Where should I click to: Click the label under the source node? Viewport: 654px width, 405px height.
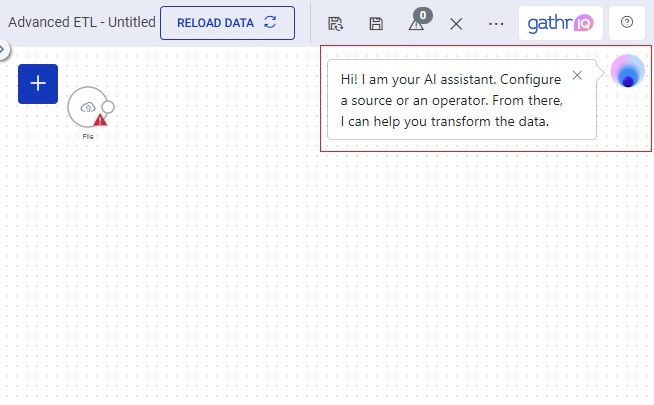[88, 136]
